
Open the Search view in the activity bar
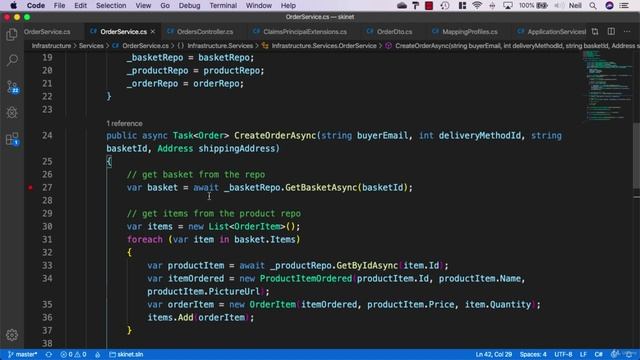pyautogui.click(x=12, y=60)
